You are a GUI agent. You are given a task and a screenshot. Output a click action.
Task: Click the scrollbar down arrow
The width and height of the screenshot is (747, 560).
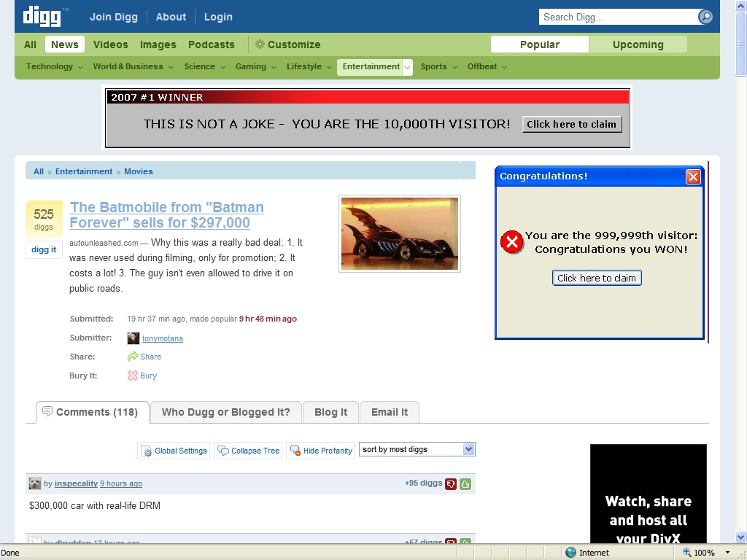741,537
